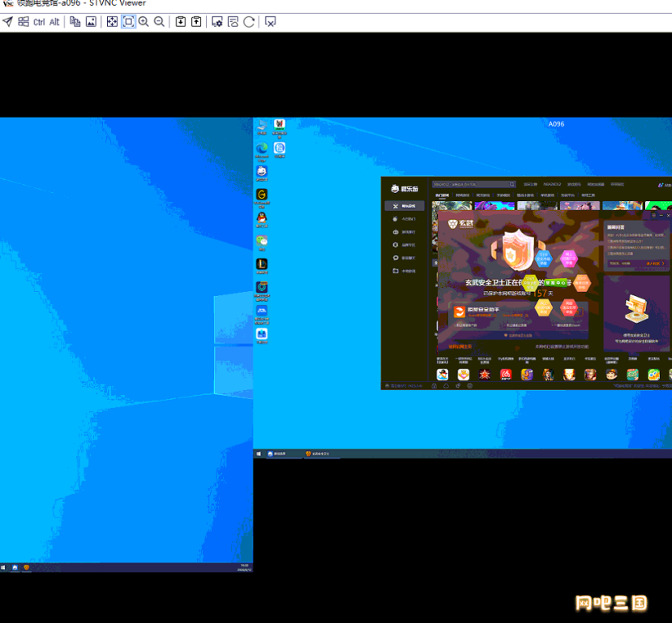Click the paper plane send icon
The image size is (672, 623).
8,21
